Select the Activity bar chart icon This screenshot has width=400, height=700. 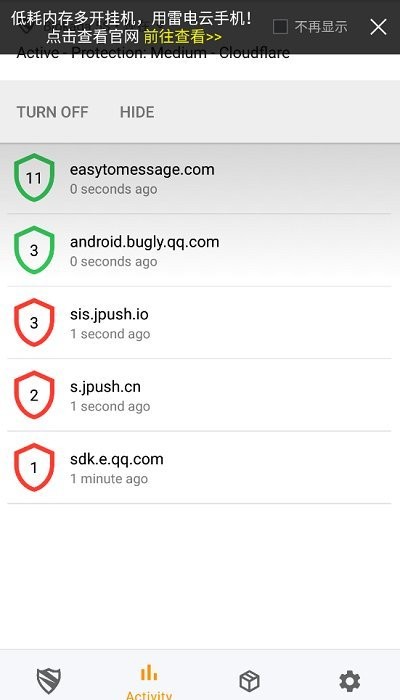(149, 673)
